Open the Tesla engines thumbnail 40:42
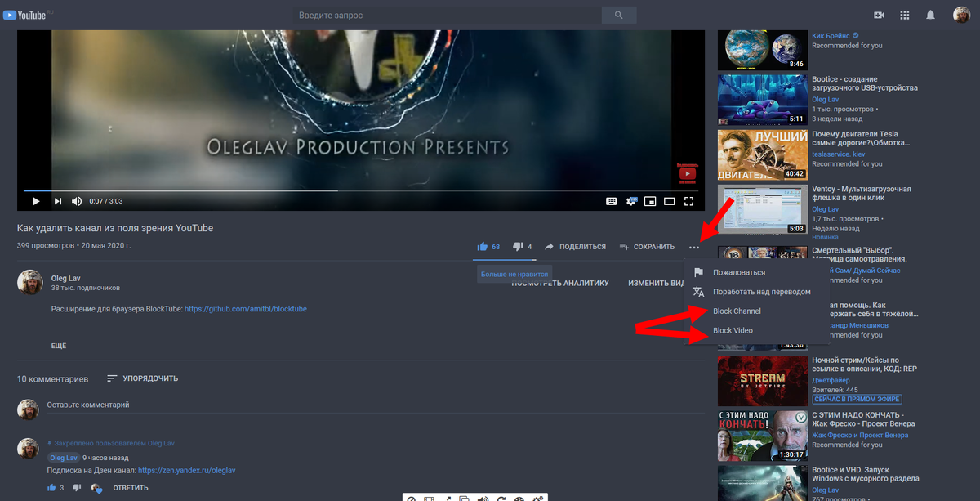 761,154
